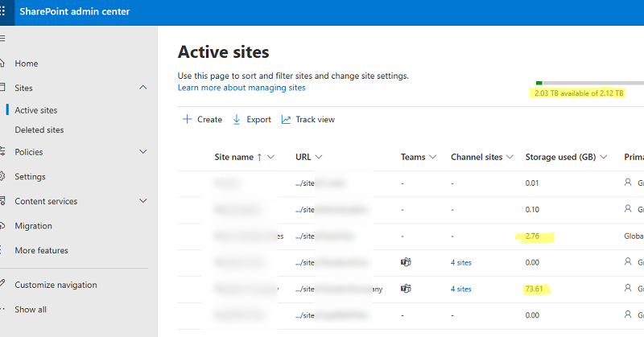Click the Content services icon
Screen dimensions: 644x337
[x=2, y=201]
